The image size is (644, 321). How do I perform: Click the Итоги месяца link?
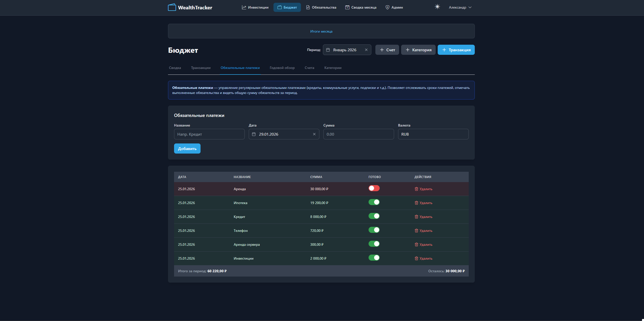[x=321, y=31]
